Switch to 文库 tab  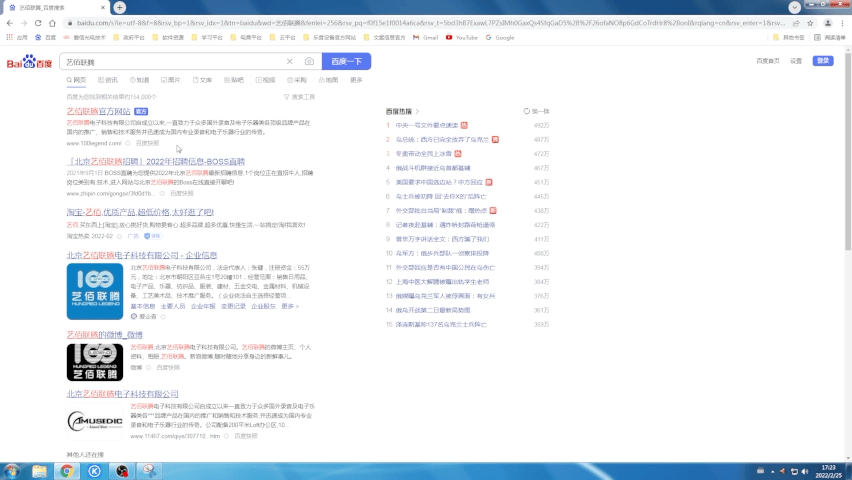pyautogui.click(x=202, y=80)
